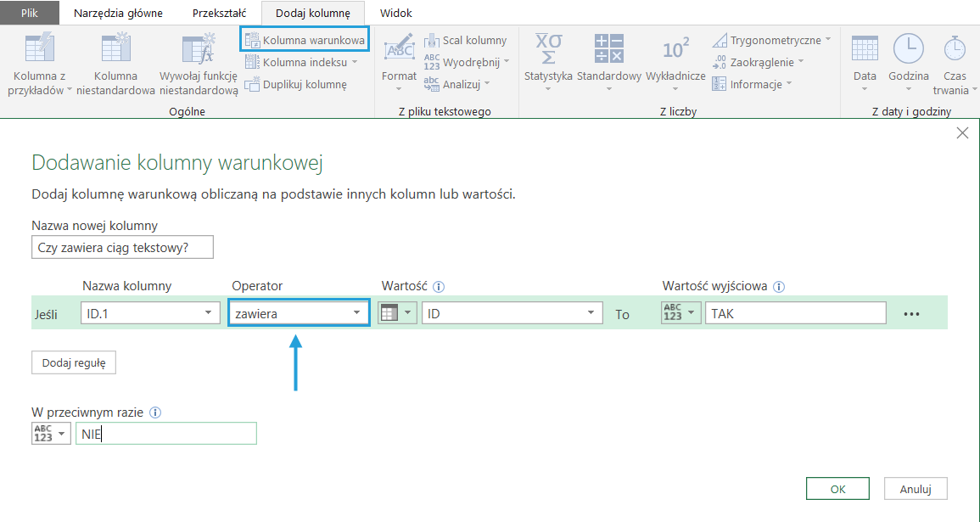The height and width of the screenshot is (522, 980).
Task: Click the Kolumna z przykładów icon
Action: point(40,49)
